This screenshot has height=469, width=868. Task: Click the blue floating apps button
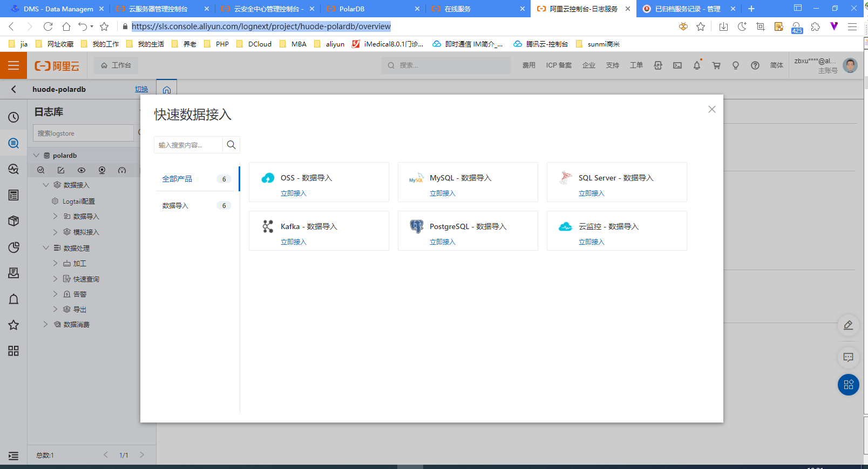[849, 385]
